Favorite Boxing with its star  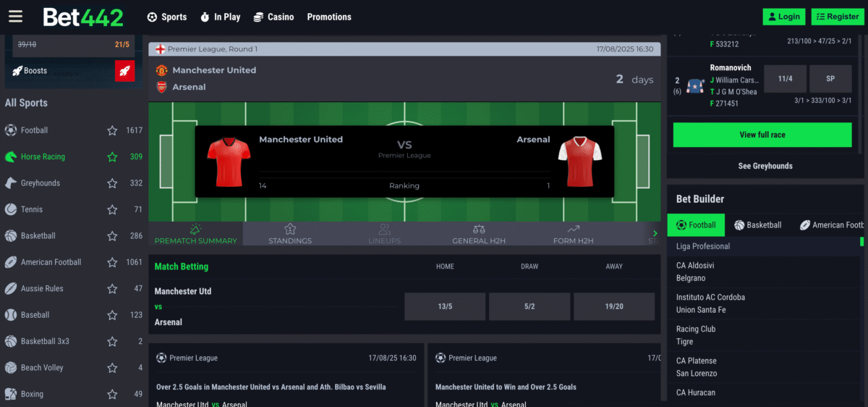[x=112, y=394]
